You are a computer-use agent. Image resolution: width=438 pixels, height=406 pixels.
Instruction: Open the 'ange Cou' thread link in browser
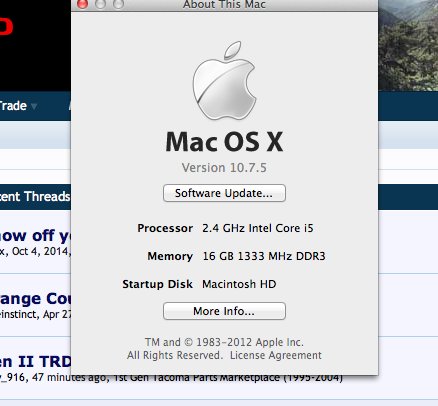coord(35,299)
